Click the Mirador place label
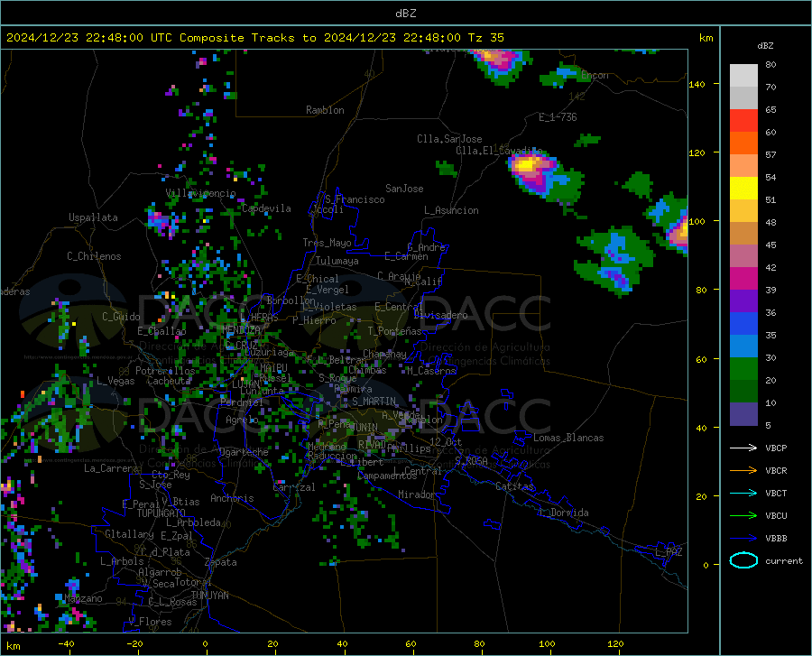Viewport: 812px width, 656px height. pyautogui.click(x=417, y=495)
